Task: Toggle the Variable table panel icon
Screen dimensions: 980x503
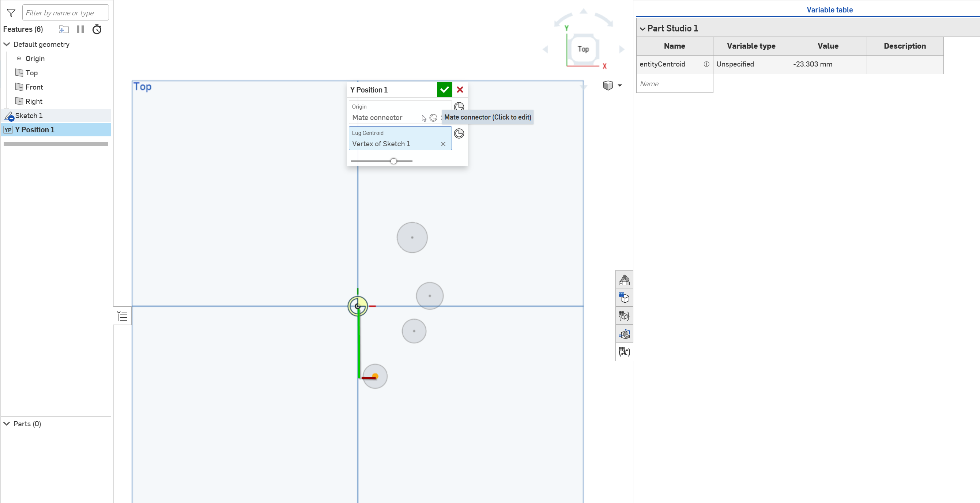Action: [624, 352]
